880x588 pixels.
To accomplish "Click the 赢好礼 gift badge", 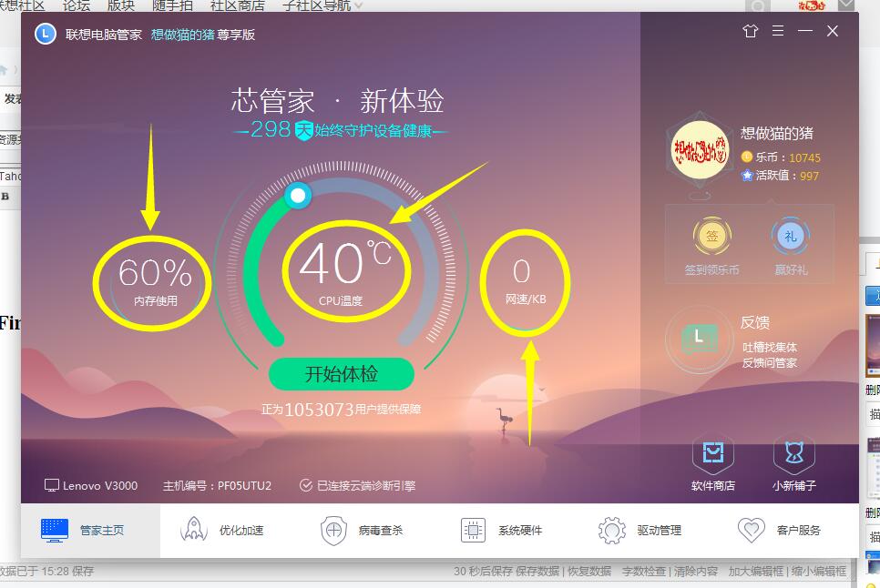I will (790, 237).
